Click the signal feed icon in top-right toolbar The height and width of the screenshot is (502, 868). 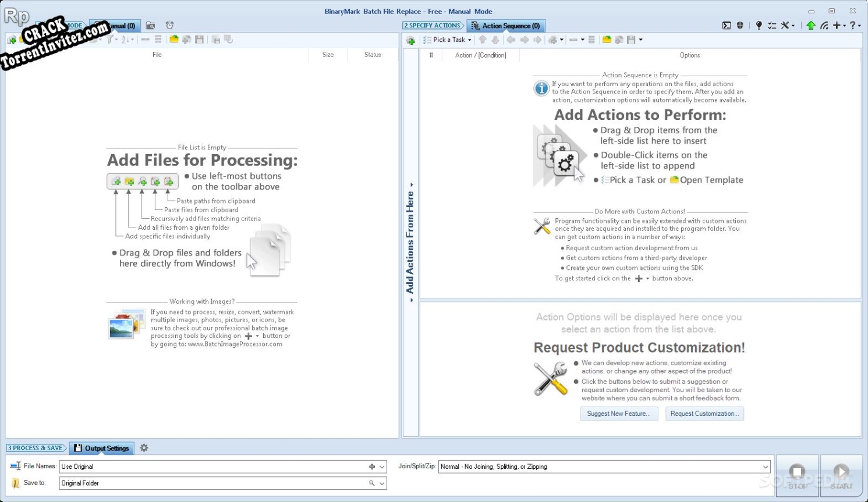pyautogui.click(x=824, y=26)
